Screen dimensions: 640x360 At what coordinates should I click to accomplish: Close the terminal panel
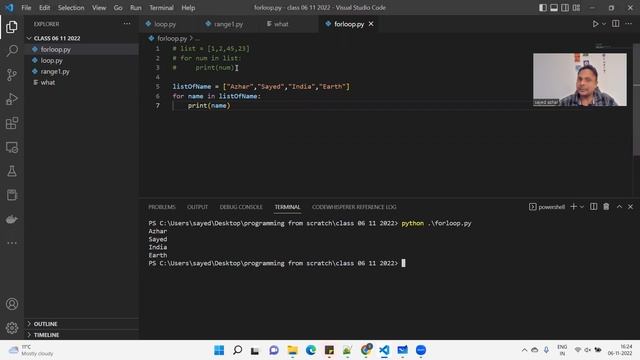[x=630, y=207]
